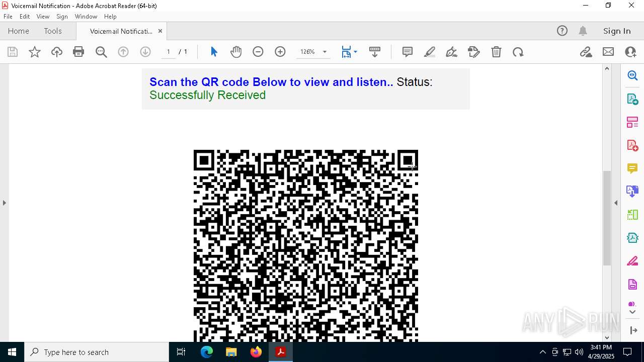
Task: Open Create PDF tool in right pane
Action: tap(632, 145)
